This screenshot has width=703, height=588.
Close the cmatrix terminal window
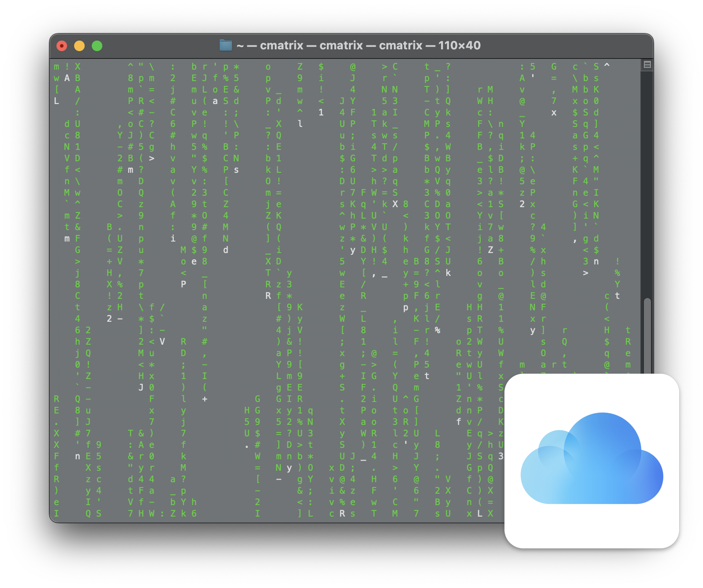(x=62, y=46)
